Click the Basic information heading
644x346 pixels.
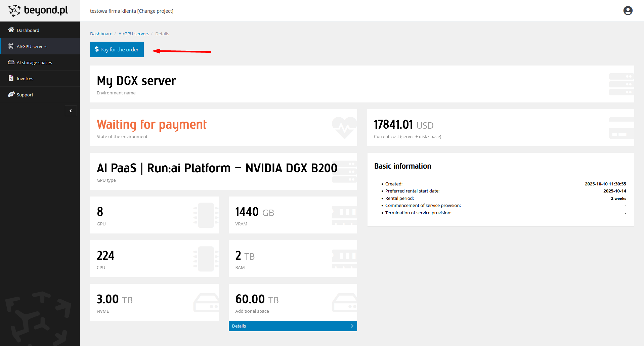point(403,166)
